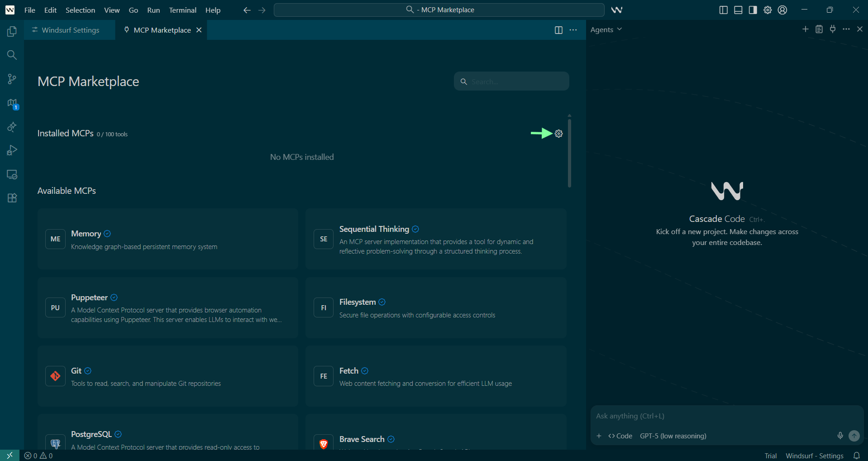Screen dimensions: 868x461
Task: Click the Windsurf logo beside the command bar
Action: point(617,10)
